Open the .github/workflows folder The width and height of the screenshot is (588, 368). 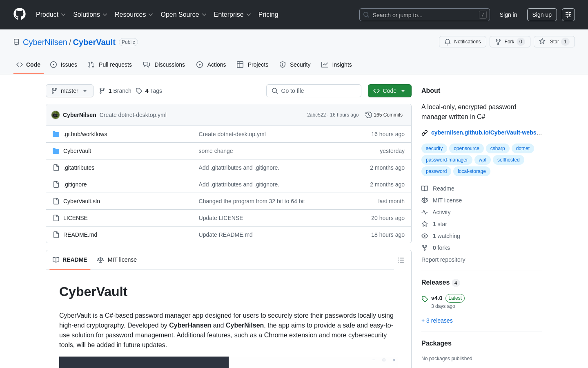85,134
